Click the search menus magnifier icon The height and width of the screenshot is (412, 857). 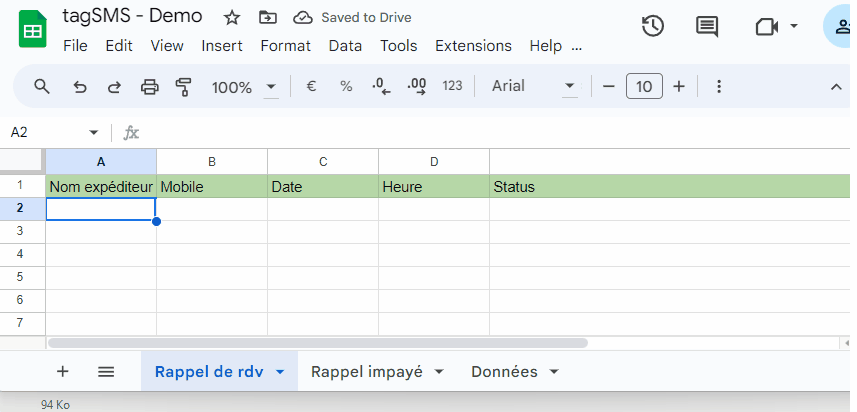(42, 87)
